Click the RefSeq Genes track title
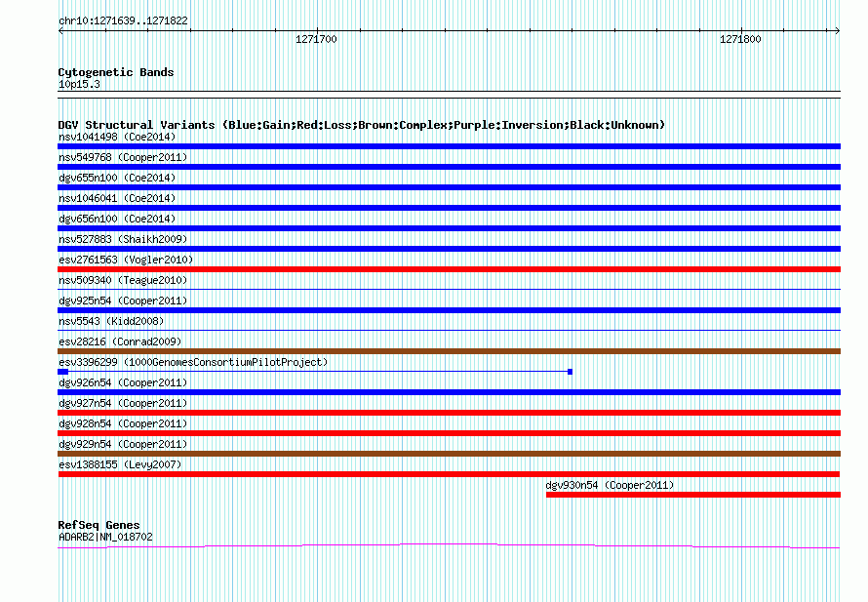868x602 pixels. [99, 525]
